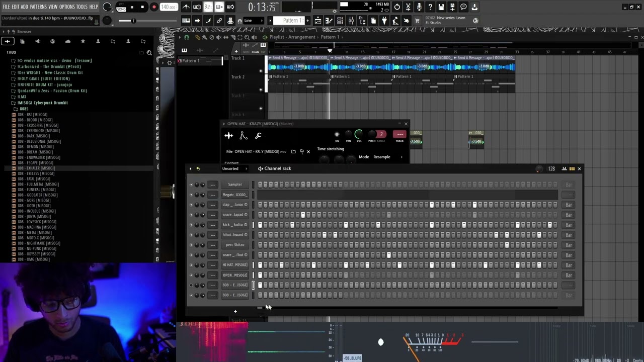The height and width of the screenshot is (362, 644).
Task: Open the undo history icon
Action: tap(397, 7)
